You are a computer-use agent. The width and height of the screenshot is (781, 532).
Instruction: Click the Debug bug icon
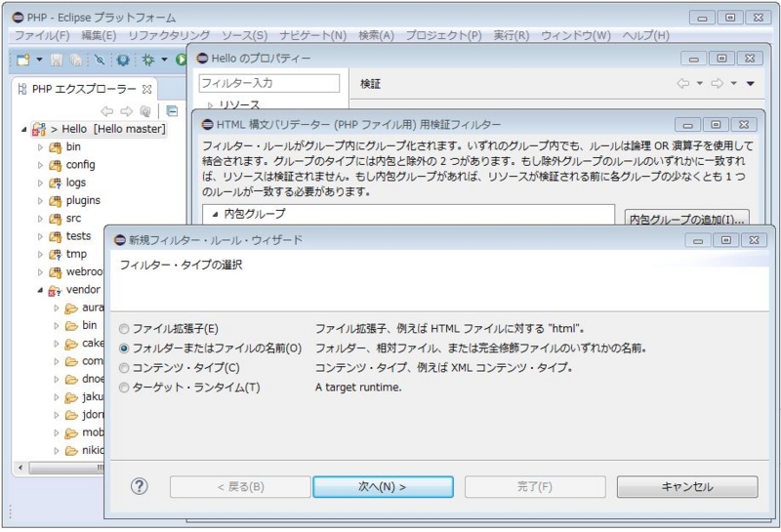148,61
